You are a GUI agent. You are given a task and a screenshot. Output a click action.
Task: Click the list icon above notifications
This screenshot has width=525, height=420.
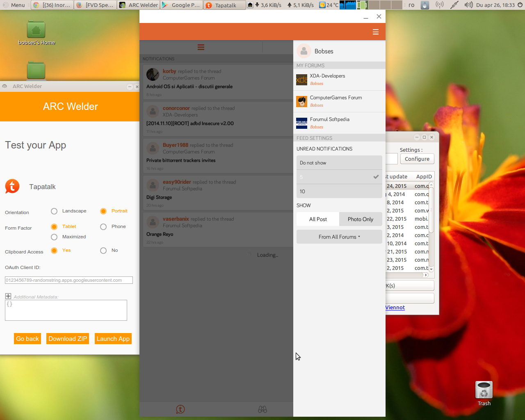coord(201,47)
